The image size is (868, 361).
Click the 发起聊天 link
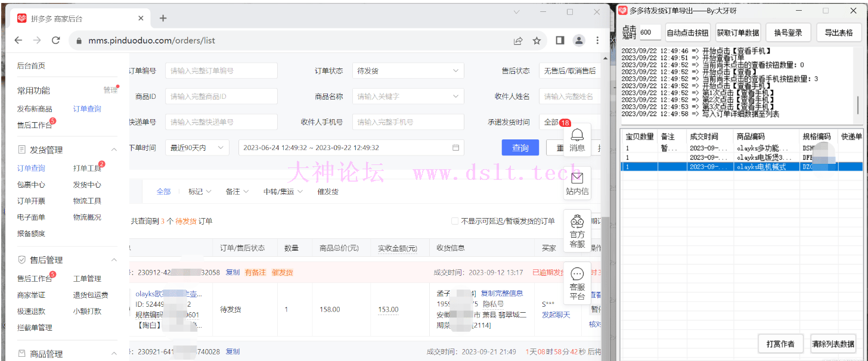[x=556, y=315]
